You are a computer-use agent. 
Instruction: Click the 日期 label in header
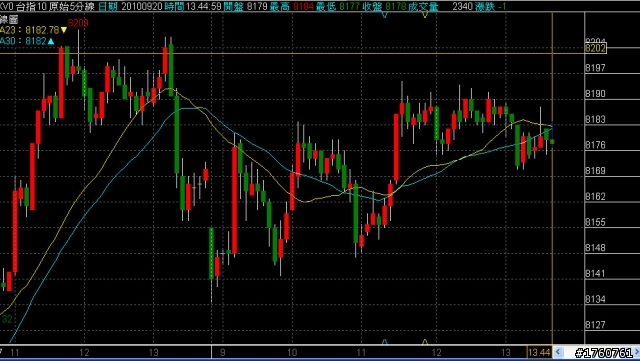click(108, 7)
